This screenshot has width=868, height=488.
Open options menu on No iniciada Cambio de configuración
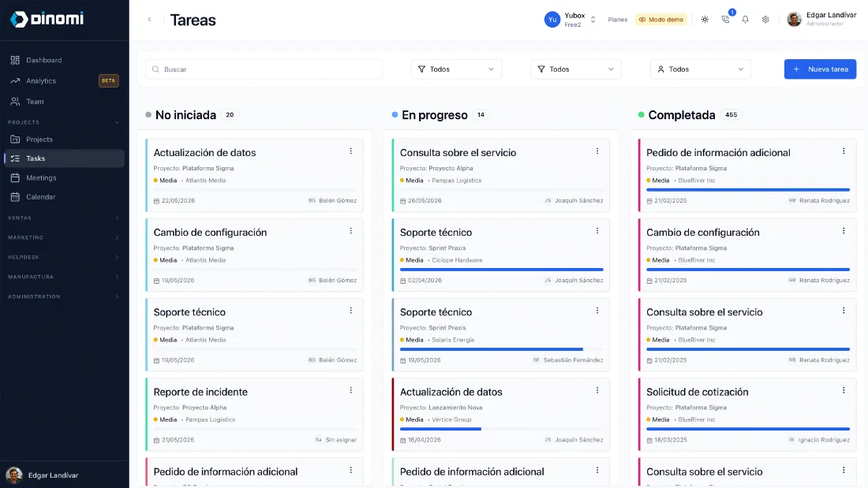tap(351, 231)
